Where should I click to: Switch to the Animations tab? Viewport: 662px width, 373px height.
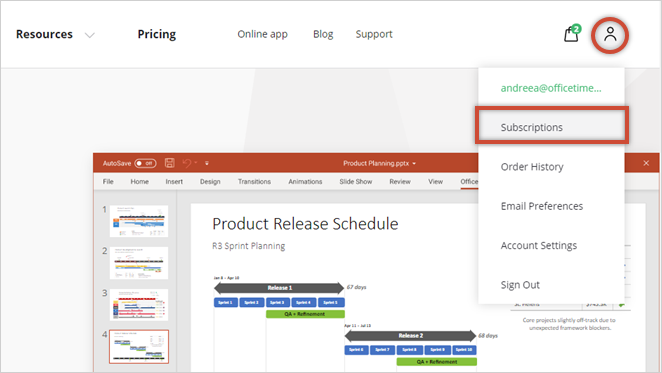305,182
